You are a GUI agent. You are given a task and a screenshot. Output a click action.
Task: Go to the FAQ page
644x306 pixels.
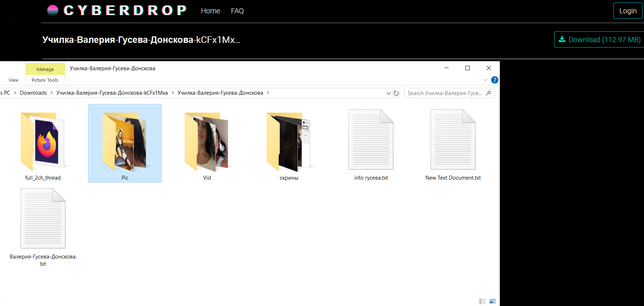237,11
